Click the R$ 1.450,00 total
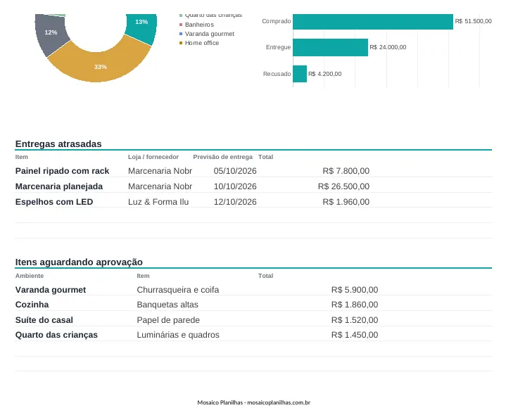Image resolution: width=506 pixels, height=420 pixels. pyautogui.click(x=355, y=335)
